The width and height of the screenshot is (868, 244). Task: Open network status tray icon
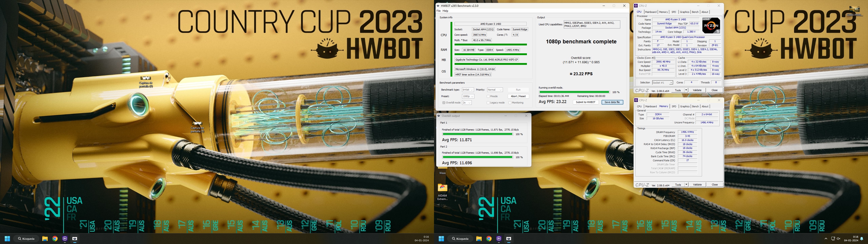click(833, 239)
